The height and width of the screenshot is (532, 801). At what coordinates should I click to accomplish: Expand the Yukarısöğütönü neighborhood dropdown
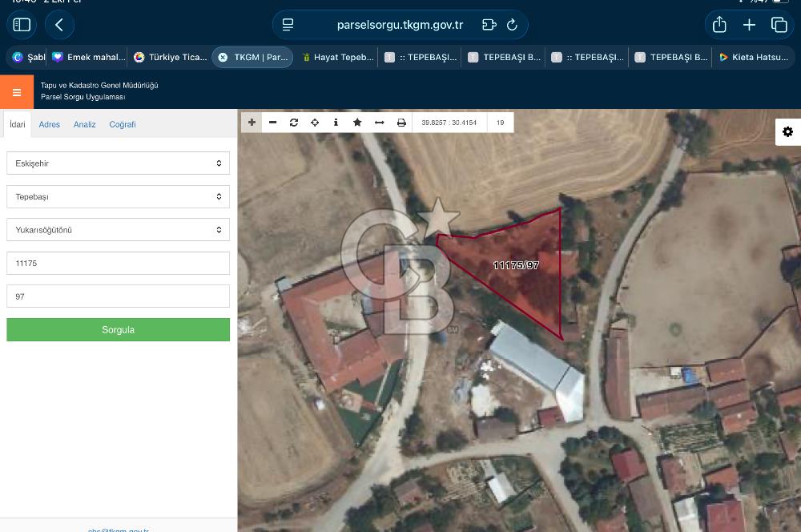click(118, 230)
